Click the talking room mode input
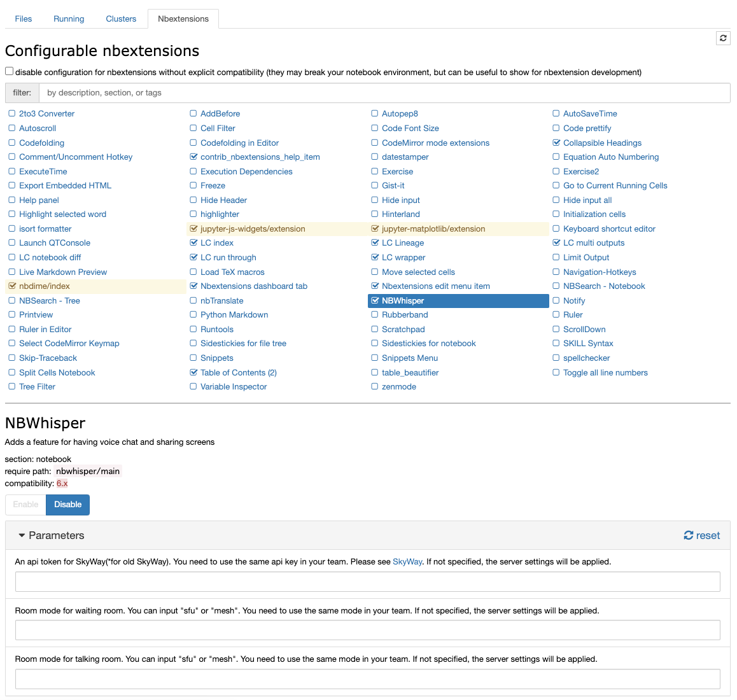This screenshot has width=737, height=700. pos(368,679)
